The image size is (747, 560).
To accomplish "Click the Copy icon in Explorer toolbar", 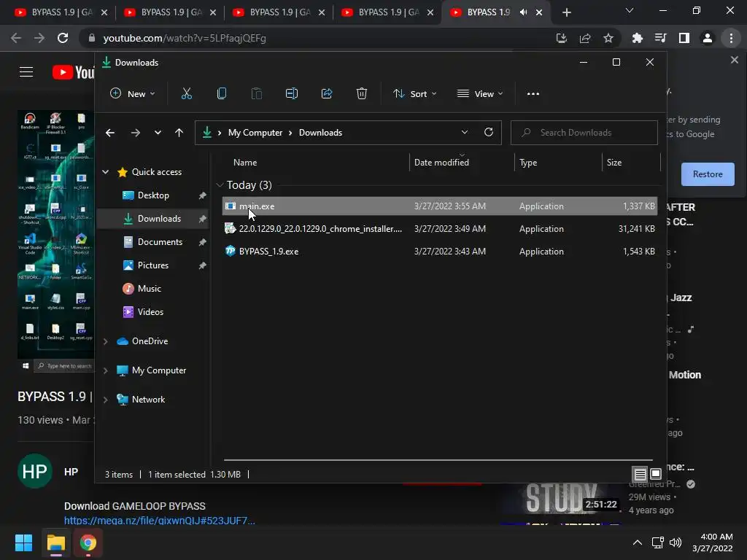I will (222, 94).
